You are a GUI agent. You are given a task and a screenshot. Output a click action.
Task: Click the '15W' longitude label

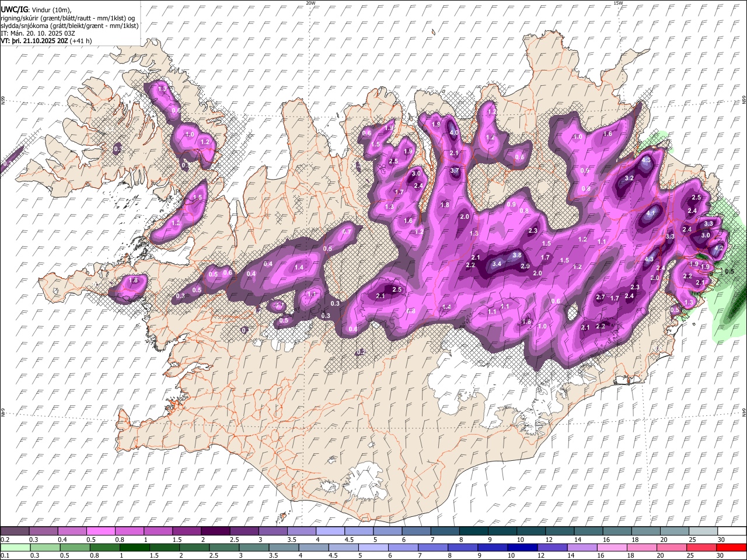pyautogui.click(x=618, y=3)
